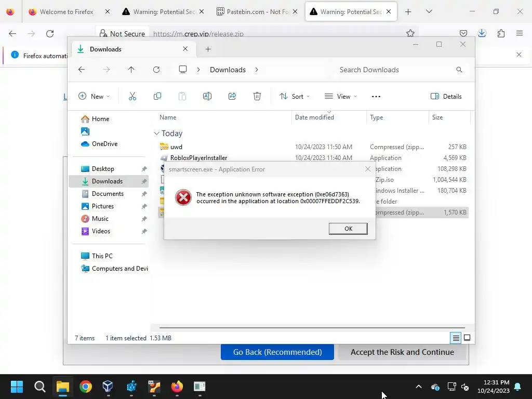
Task: Switch to Welcome to Firefox tab
Action: (x=66, y=11)
